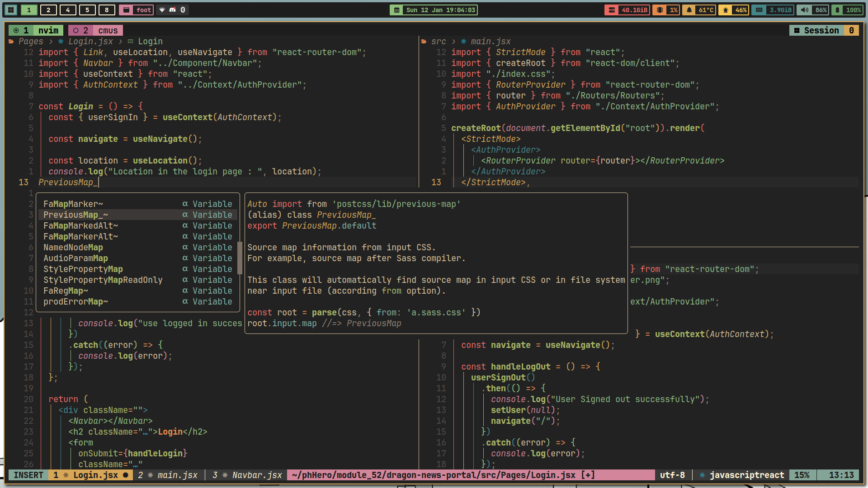Select FaMapMarkedAlt~ completion item
This screenshot has width=868, height=488.
pyautogui.click(x=138, y=226)
